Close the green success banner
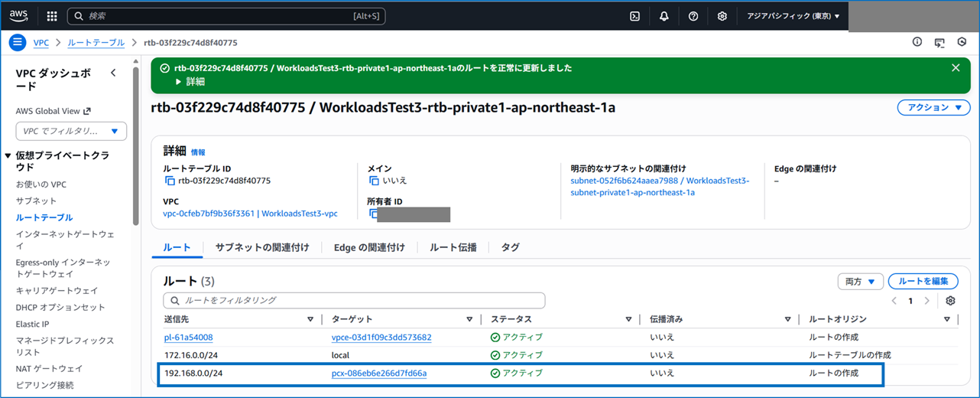The width and height of the screenshot is (980, 398). pos(956,67)
